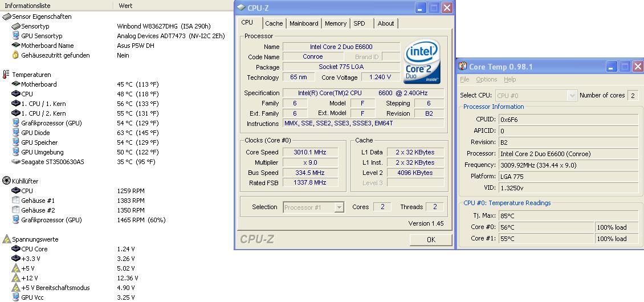Click the value 12.36 V

(127, 278)
